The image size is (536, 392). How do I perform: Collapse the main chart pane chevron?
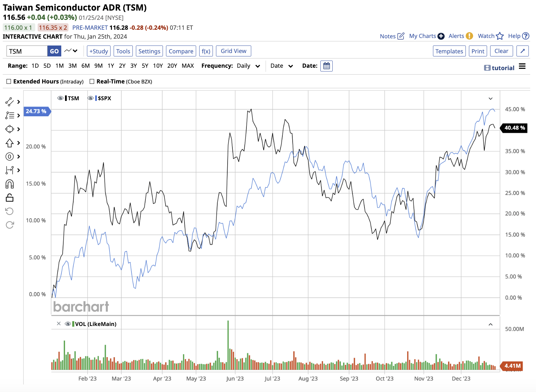490,99
